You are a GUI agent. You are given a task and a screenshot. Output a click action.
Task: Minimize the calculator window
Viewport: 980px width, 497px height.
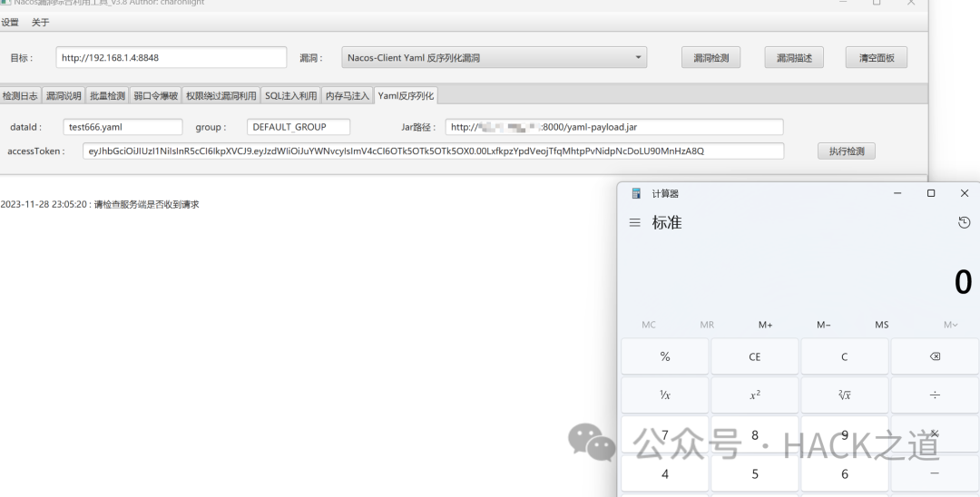(897, 193)
